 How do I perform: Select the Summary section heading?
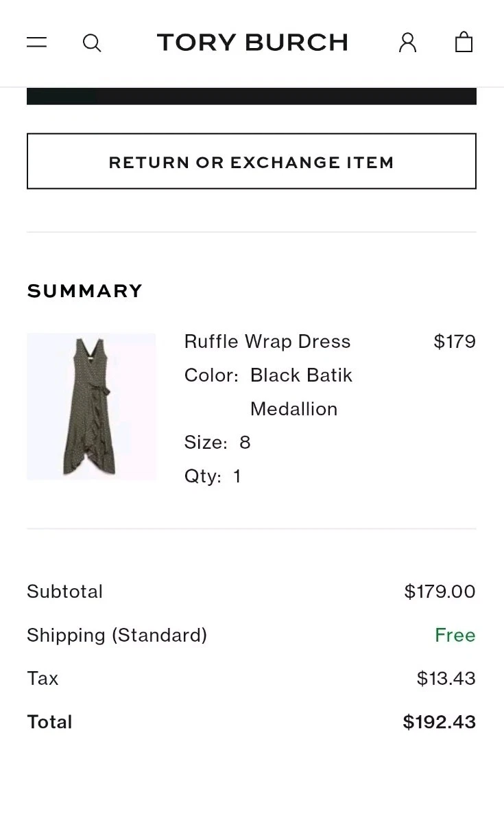85,291
